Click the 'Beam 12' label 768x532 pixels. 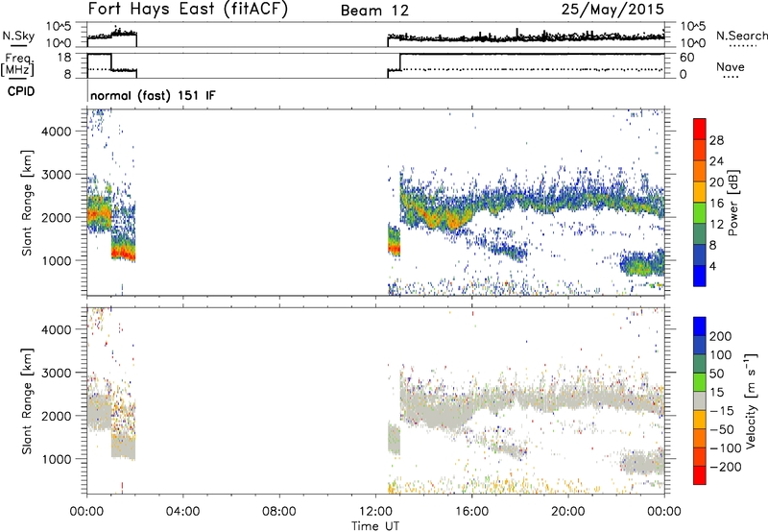(x=374, y=11)
